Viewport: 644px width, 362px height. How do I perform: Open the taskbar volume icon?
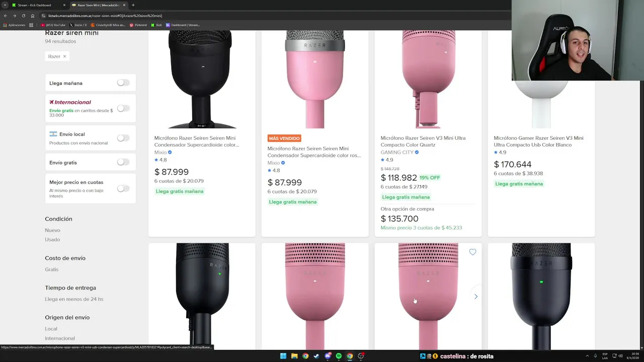click(621, 356)
